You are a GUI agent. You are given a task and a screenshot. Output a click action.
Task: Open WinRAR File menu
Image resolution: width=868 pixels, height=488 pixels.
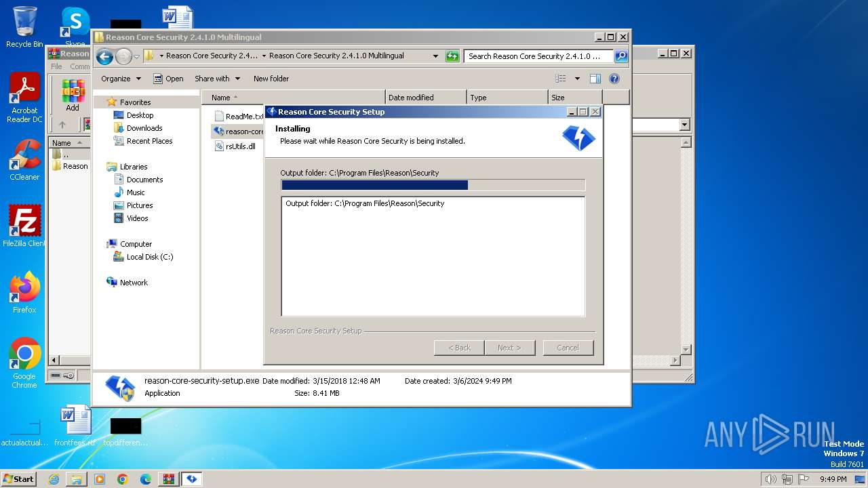pos(56,66)
